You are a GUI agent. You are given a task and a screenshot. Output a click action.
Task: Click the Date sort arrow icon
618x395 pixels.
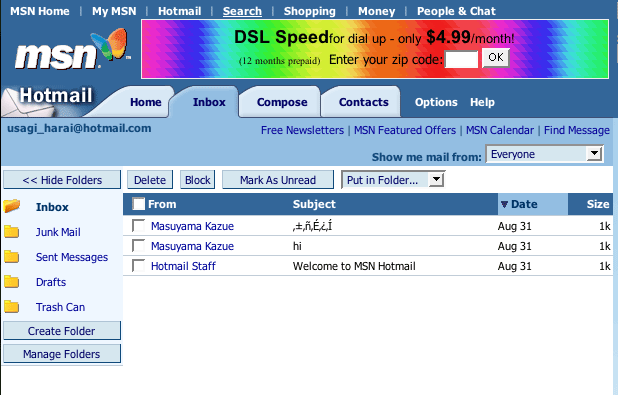coord(504,204)
